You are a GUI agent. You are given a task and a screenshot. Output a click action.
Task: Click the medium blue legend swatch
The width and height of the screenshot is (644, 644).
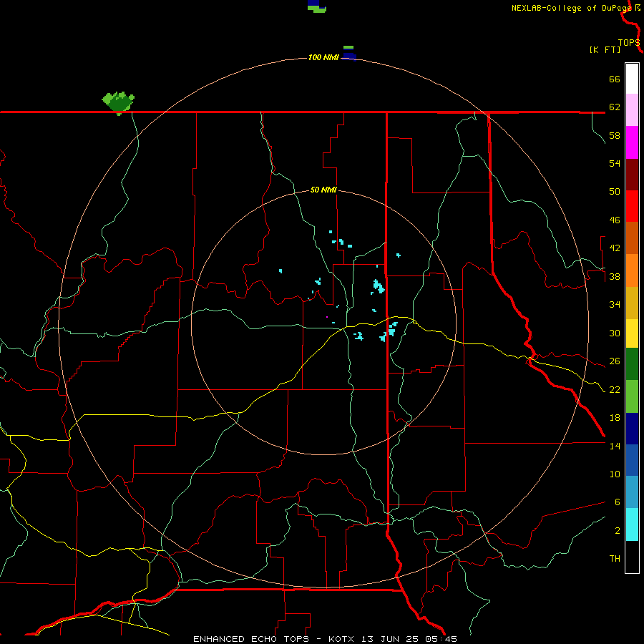(632, 460)
